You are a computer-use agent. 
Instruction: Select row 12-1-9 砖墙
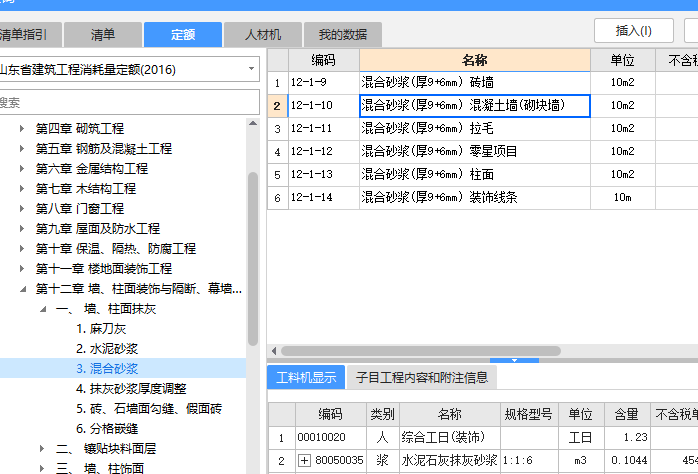click(x=483, y=82)
